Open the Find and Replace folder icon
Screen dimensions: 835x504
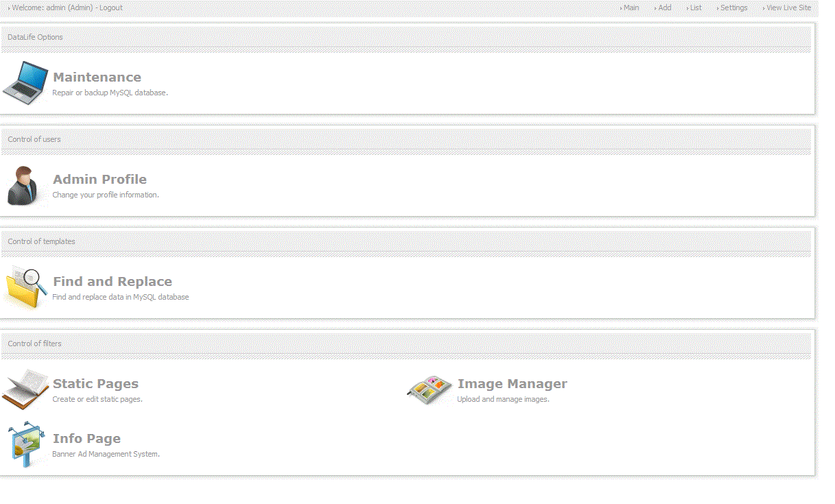click(26, 287)
